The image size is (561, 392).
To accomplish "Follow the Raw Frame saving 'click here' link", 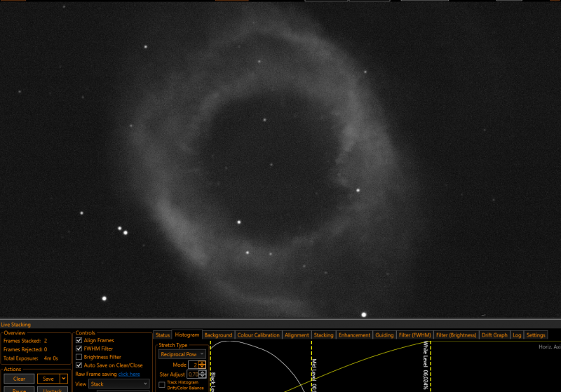I will tap(129, 374).
